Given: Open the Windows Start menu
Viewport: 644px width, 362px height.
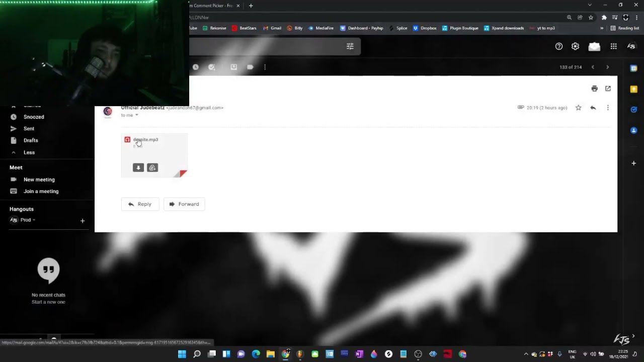Looking at the screenshot, I should (x=182, y=354).
